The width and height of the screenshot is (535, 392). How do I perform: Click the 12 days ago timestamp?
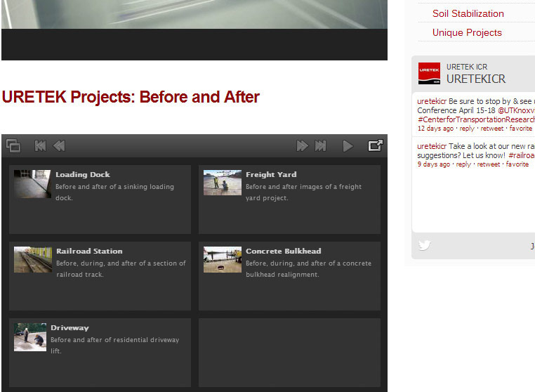[x=435, y=129]
